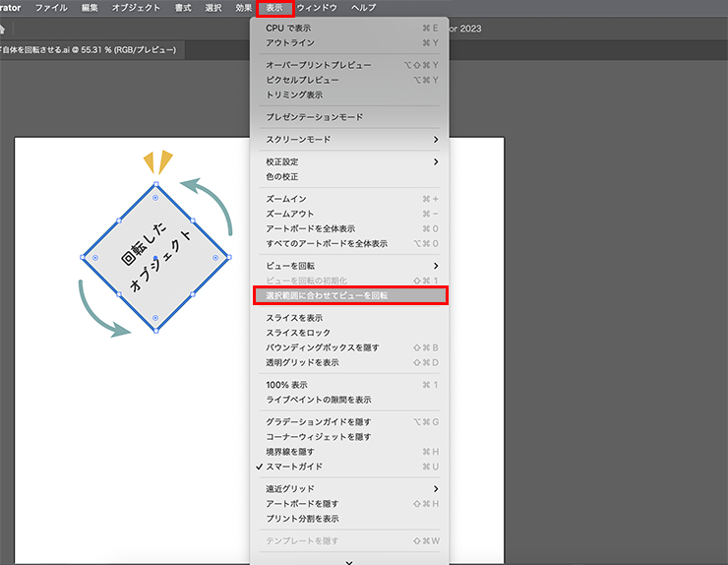This screenshot has width=728, height=565.
Task: Click the bottom corner handle of the diamond
Action: coord(155,331)
